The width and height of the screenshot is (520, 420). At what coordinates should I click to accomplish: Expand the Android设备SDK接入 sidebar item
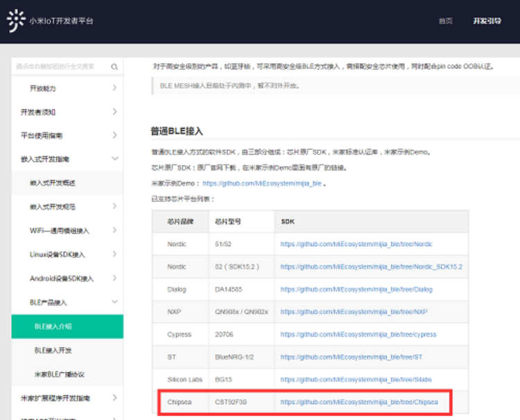67,279
